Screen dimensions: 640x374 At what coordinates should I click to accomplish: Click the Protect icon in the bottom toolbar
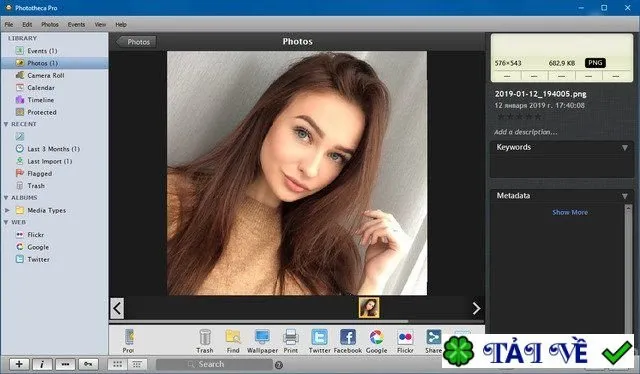tap(129, 341)
